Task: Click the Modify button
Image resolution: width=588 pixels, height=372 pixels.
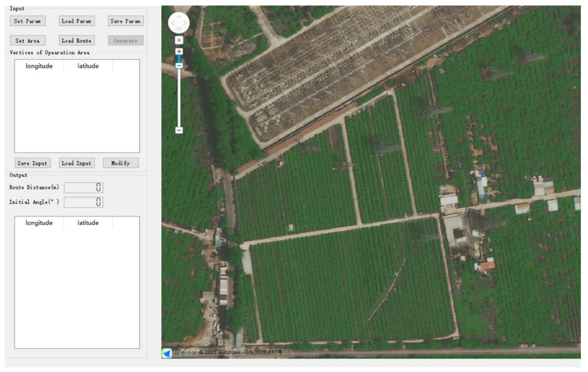Action: [x=121, y=163]
